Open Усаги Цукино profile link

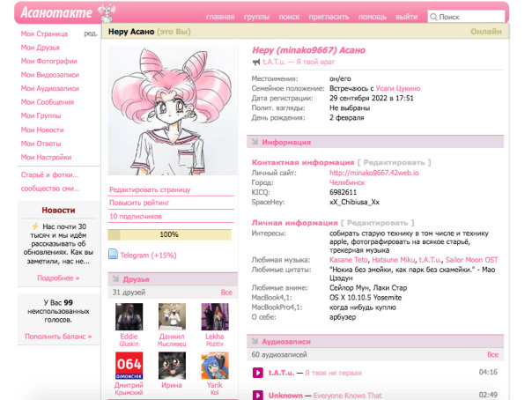(x=397, y=88)
